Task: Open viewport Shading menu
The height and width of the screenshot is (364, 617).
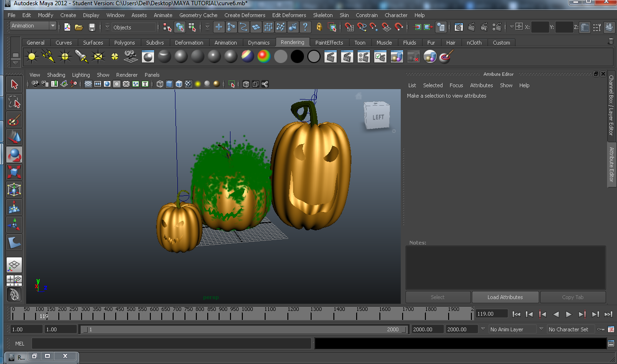Action: tap(56, 75)
